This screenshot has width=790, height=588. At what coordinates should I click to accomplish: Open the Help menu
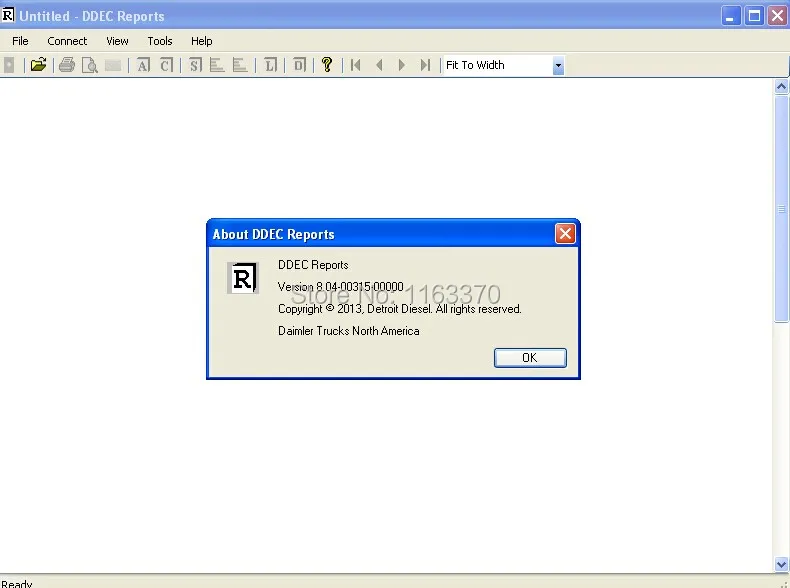202,41
